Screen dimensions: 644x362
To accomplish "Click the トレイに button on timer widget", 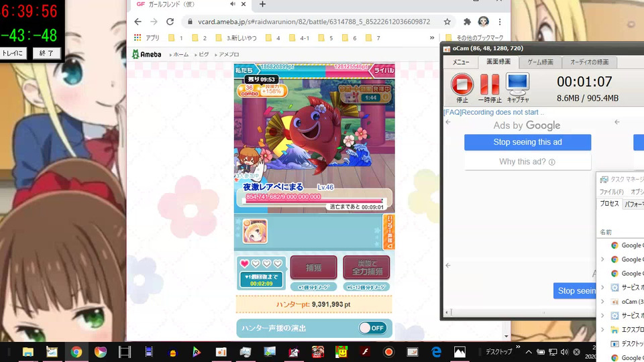I will pos(13,53).
